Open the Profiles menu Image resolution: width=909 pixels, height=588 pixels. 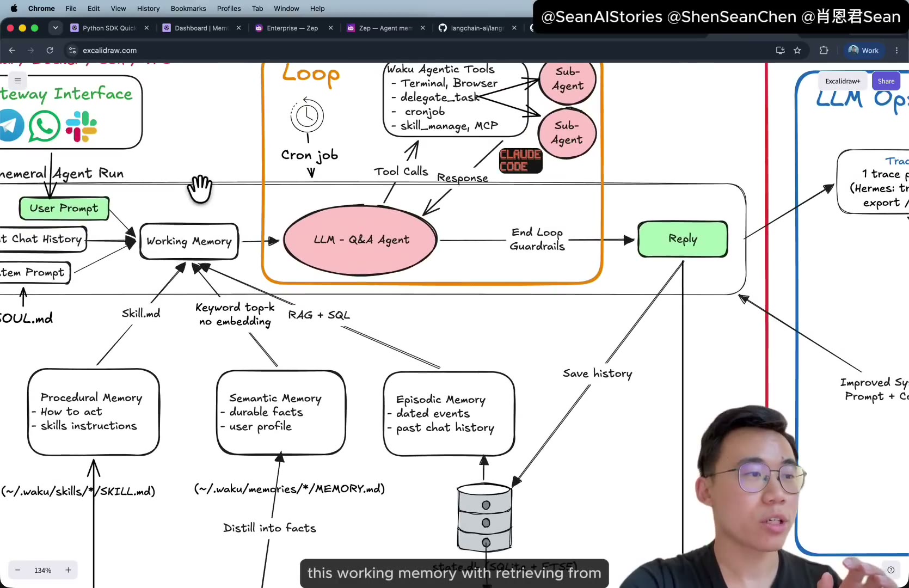point(229,8)
